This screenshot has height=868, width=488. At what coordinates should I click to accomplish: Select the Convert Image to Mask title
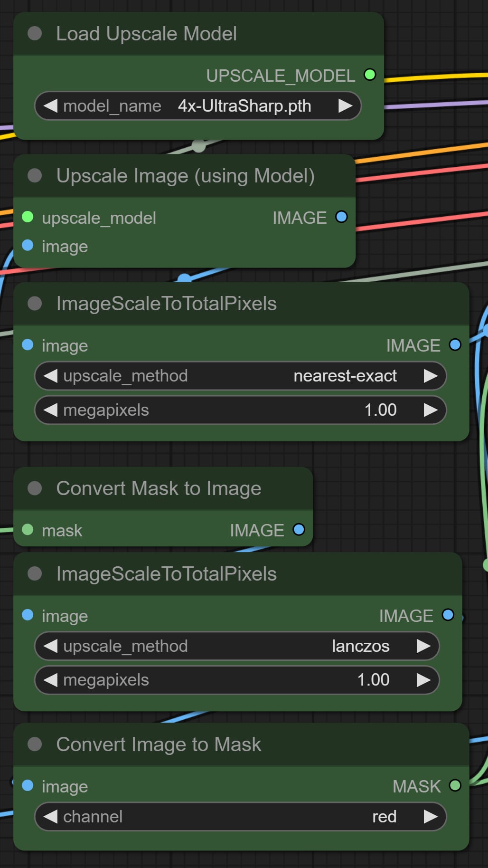click(159, 744)
